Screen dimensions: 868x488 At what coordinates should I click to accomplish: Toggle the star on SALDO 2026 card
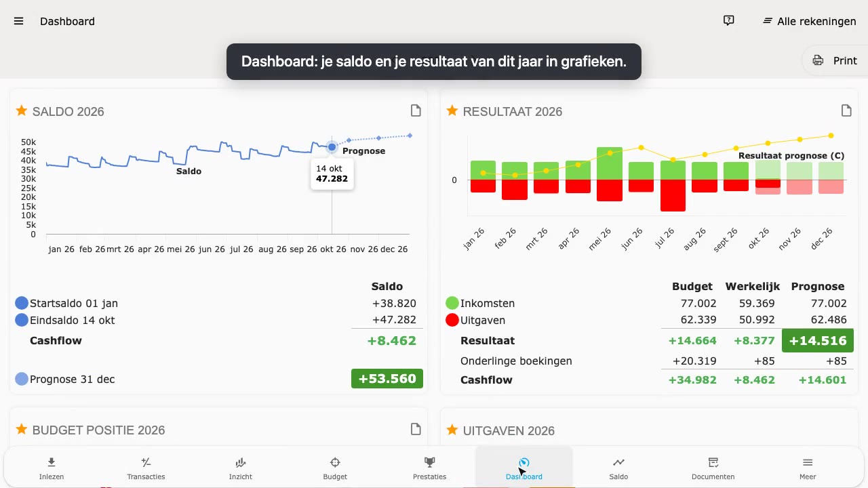21,110
